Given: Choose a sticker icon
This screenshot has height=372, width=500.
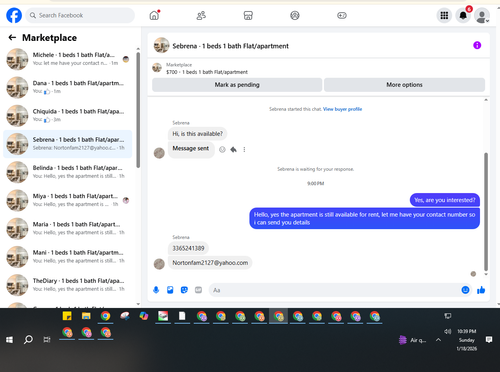Looking at the screenshot, I should 184,290.
